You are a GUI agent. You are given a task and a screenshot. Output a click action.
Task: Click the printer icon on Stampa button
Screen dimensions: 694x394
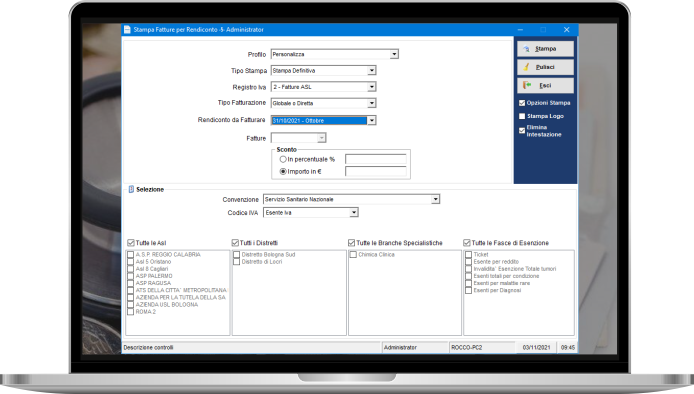point(526,49)
